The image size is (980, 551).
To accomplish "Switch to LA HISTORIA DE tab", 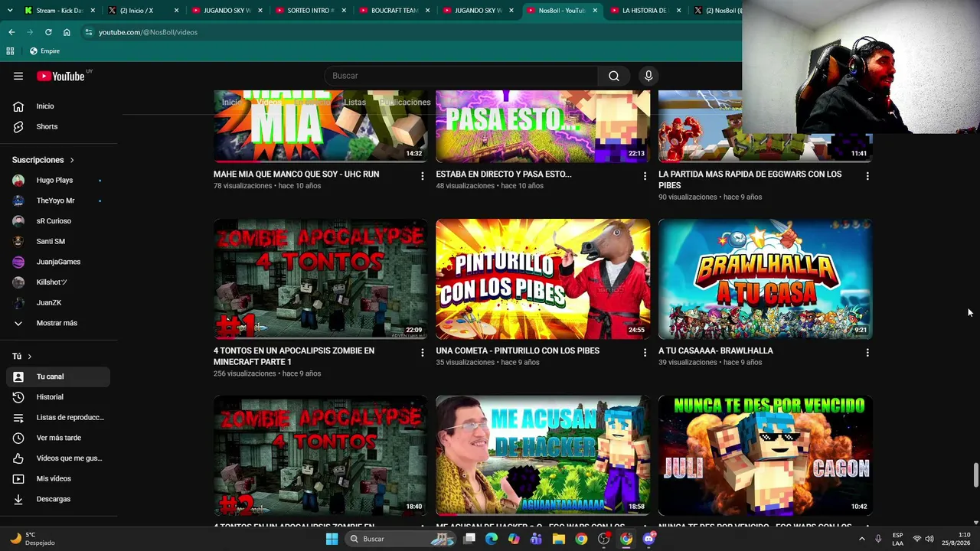I will 645,11.
